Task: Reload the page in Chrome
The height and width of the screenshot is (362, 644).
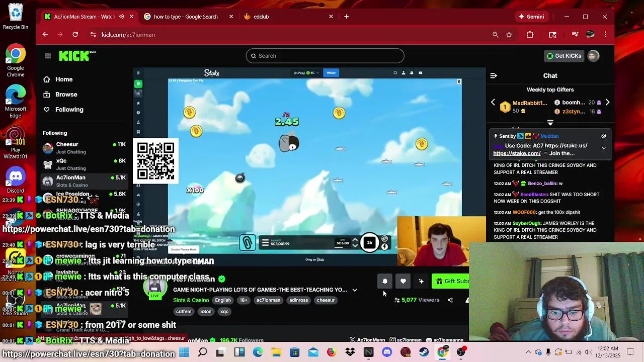Action: click(75, 35)
